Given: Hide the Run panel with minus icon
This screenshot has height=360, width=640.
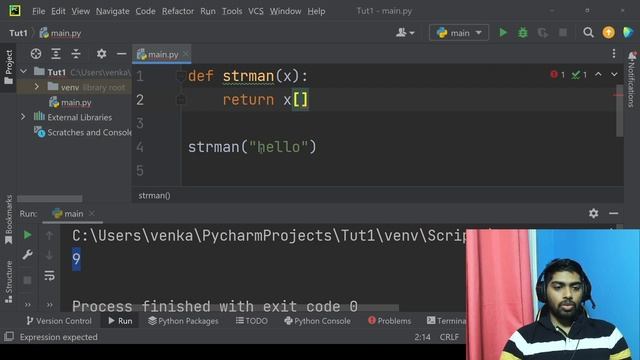Looking at the screenshot, I should [613, 213].
